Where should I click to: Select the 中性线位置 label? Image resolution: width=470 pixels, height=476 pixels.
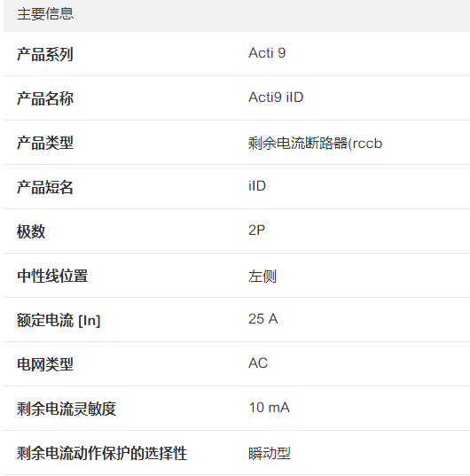click(52, 276)
